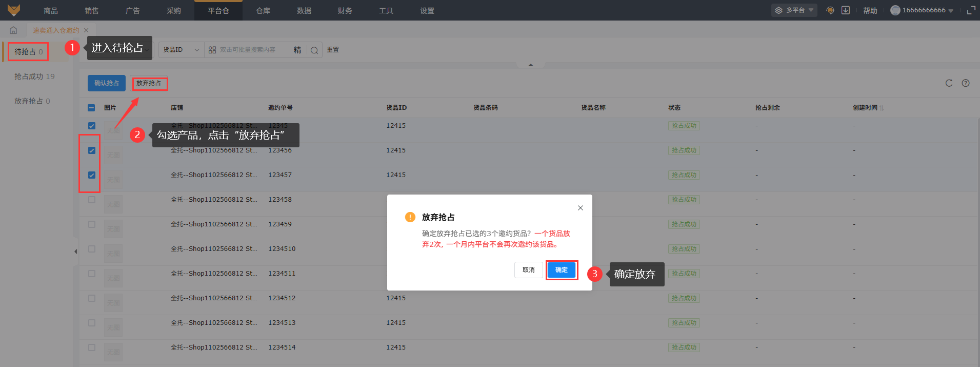Expand the 多平台 platform selector
Viewport: 980px width, 367px height.
point(794,10)
